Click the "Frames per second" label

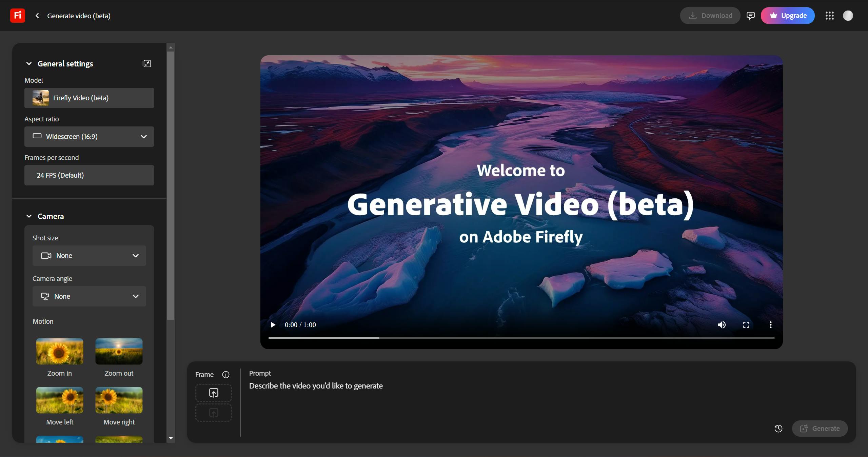(52, 158)
